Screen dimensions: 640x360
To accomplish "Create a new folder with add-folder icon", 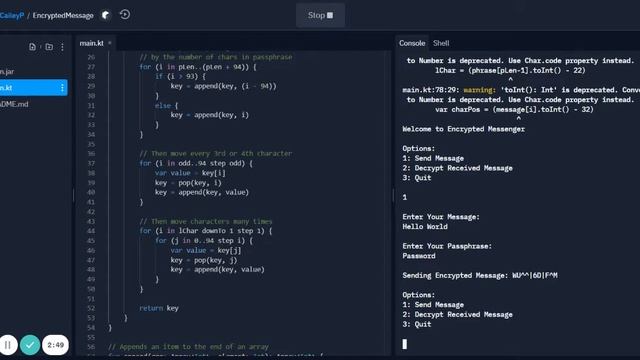I will point(49,47).
